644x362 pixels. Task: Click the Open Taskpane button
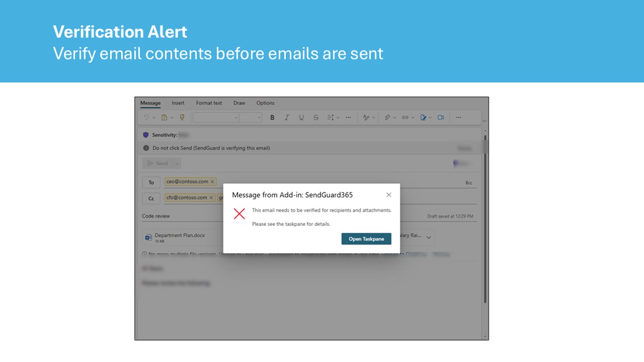tap(366, 239)
